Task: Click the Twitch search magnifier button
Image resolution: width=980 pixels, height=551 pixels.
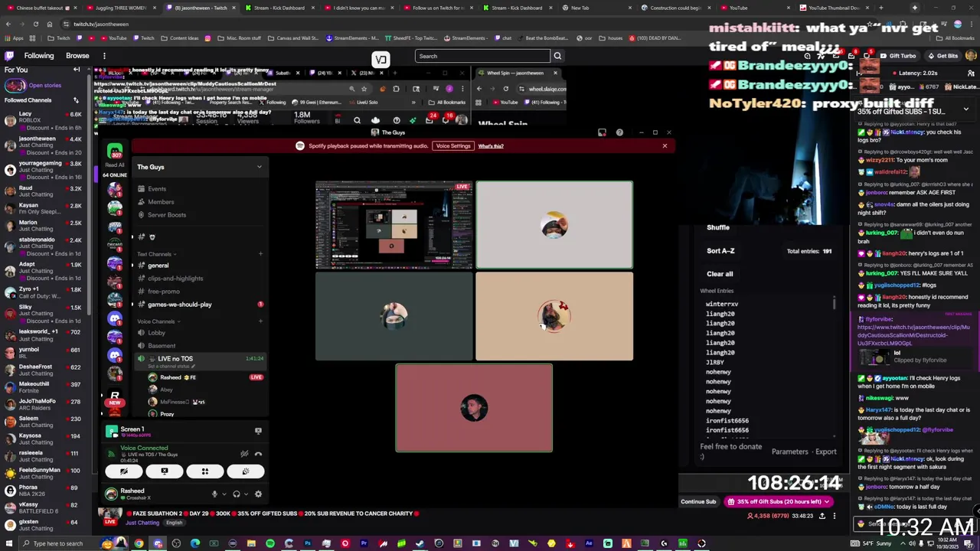Action: tap(557, 56)
